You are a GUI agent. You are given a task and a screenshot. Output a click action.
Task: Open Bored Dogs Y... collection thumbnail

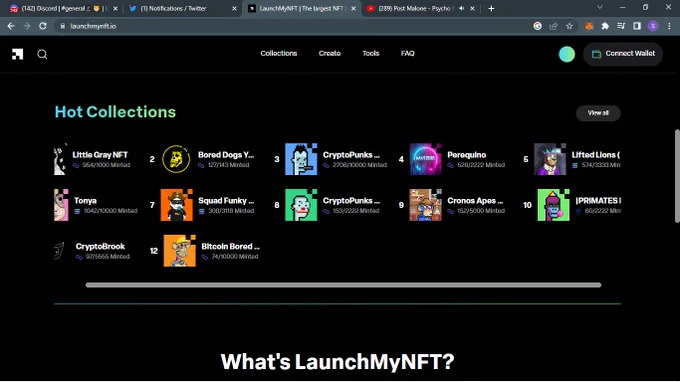coord(176,159)
